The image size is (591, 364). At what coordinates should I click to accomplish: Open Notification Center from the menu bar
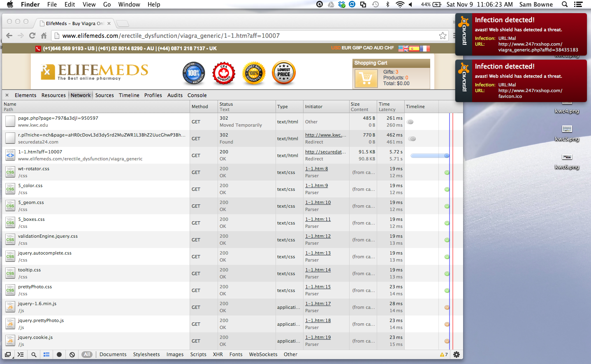click(578, 5)
